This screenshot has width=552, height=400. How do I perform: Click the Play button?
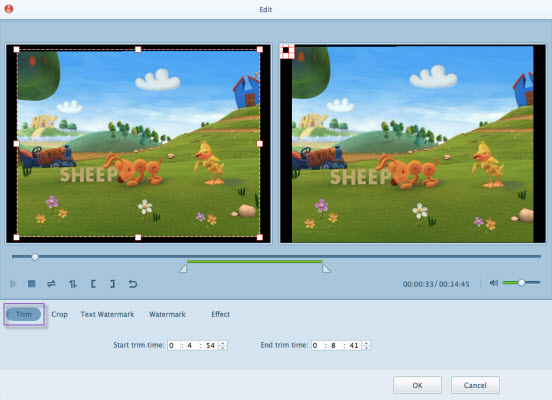tap(13, 284)
